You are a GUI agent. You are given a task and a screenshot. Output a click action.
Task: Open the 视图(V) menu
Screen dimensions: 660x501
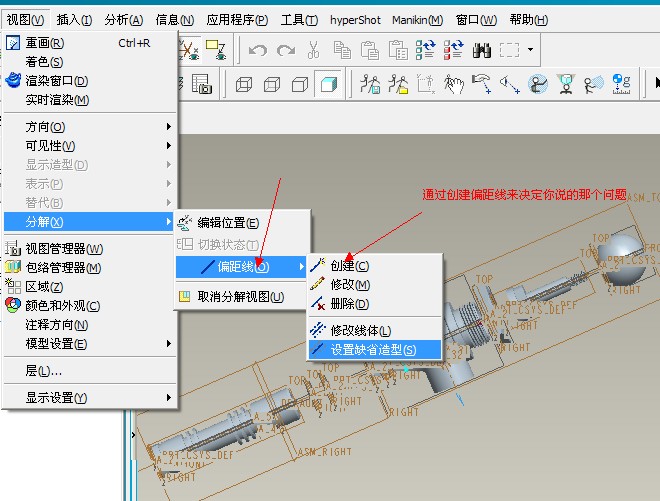click(x=25, y=20)
